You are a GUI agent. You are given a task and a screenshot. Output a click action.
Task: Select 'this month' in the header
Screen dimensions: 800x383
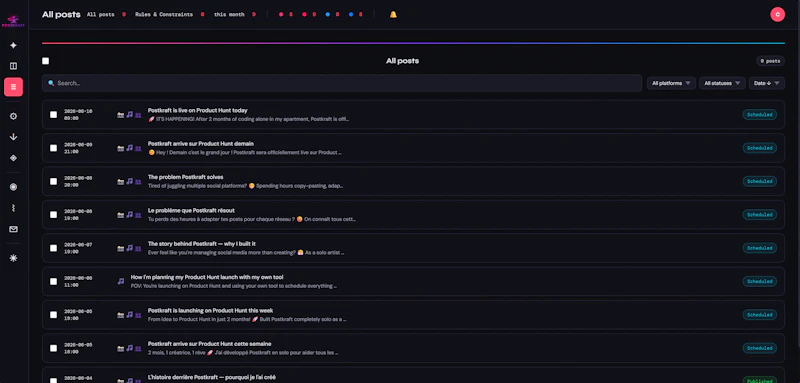pos(234,15)
